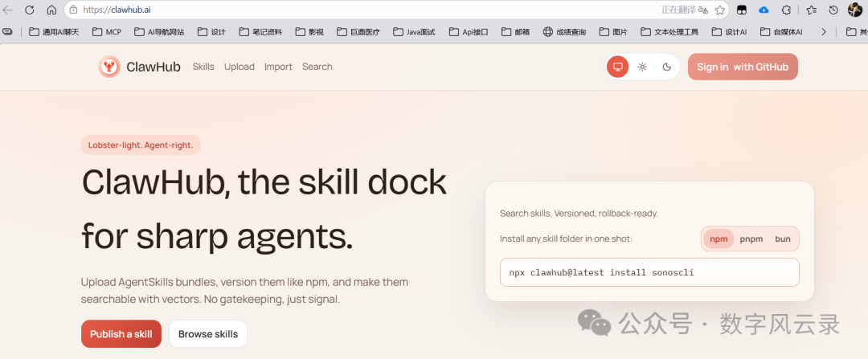Image resolution: width=868 pixels, height=359 pixels.
Task: Click Sign in with GitHub button
Action: (x=743, y=67)
